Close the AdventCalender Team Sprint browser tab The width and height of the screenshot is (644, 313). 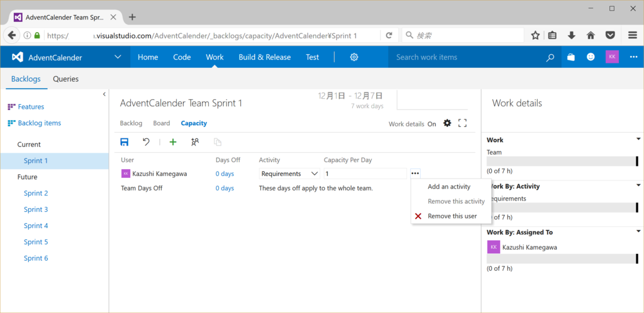click(x=113, y=18)
